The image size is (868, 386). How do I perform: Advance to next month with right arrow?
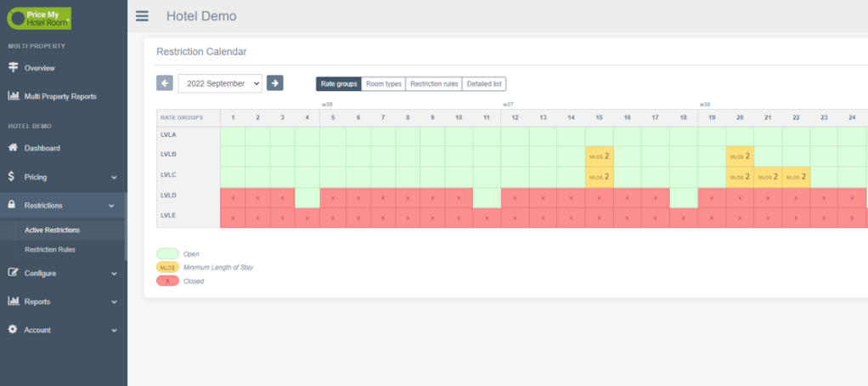coord(274,82)
